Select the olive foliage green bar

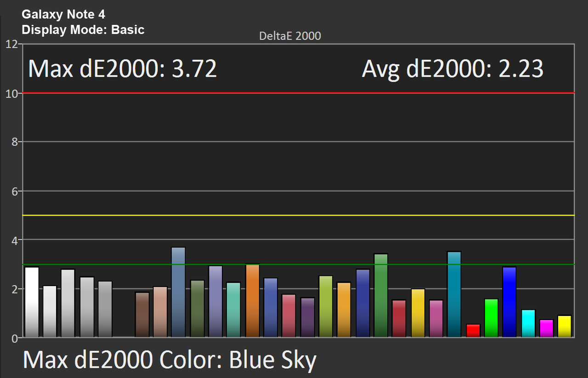[197, 309]
